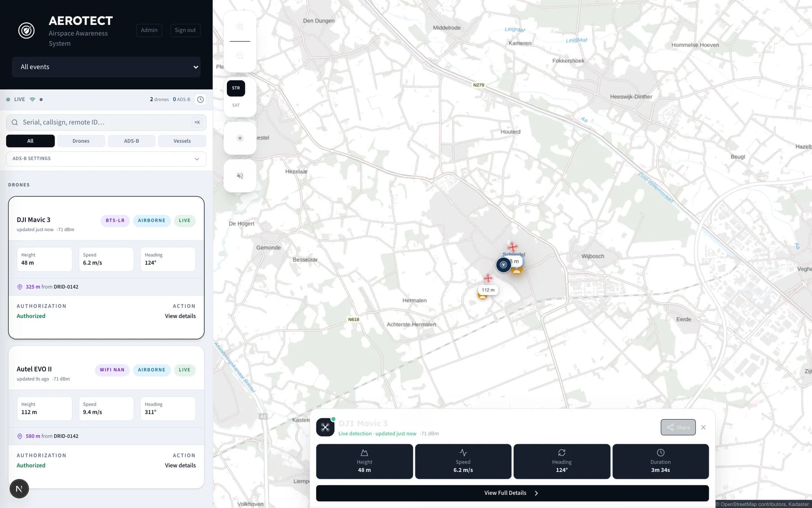Switch map to STR street view

coord(236,88)
